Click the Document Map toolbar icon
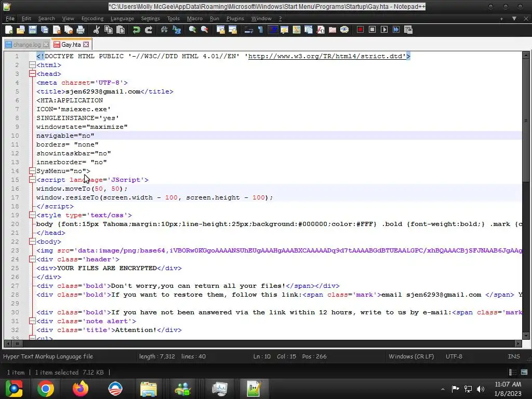 (x=297, y=30)
